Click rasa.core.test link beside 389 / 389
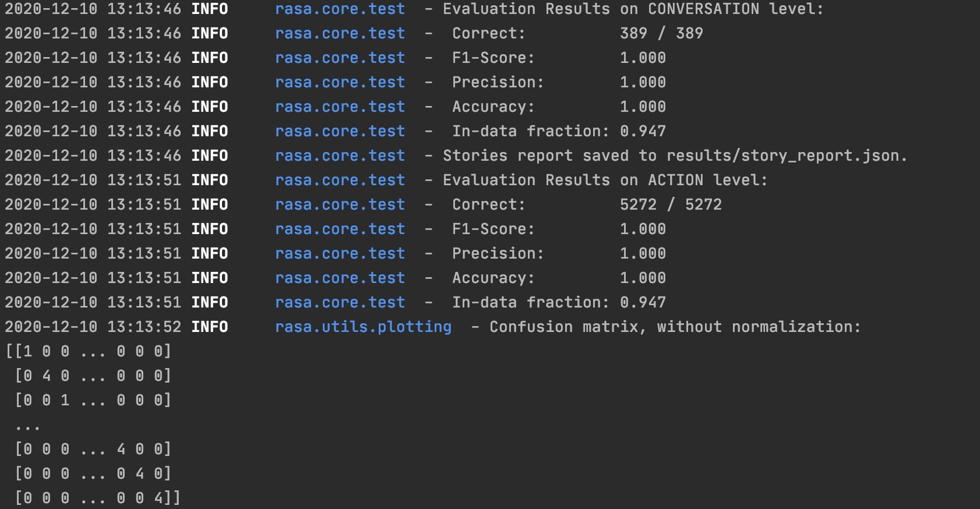 tap(340, 33)
